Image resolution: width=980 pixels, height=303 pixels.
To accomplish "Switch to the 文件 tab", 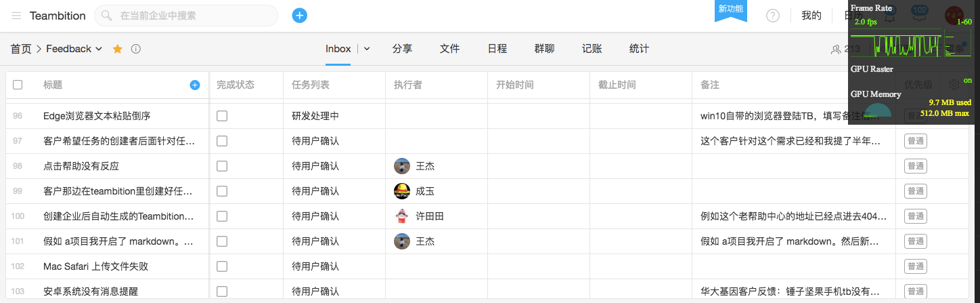I will point(449,49).
